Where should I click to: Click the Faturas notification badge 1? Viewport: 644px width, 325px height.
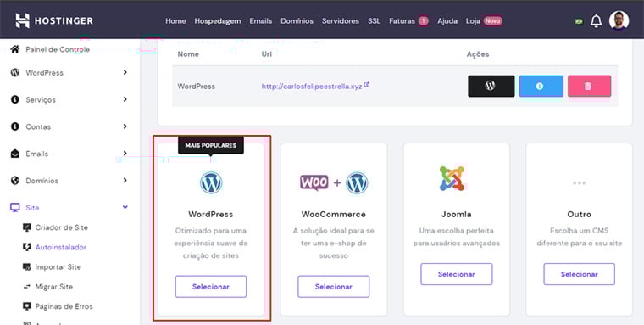(x=424, y=20)
